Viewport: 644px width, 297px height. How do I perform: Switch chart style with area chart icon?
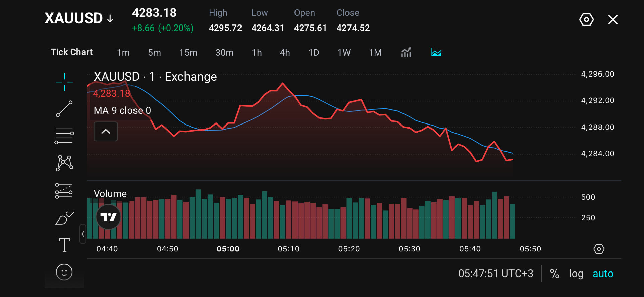[x=436, y=52]
